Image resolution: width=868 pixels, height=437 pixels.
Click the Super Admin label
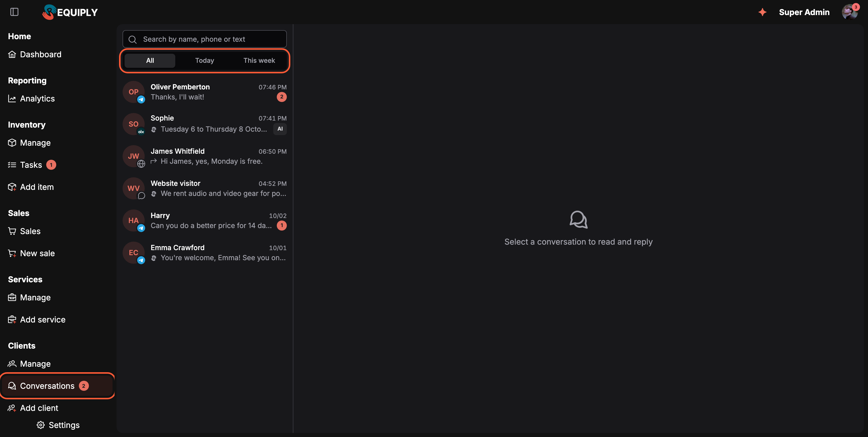804,12
